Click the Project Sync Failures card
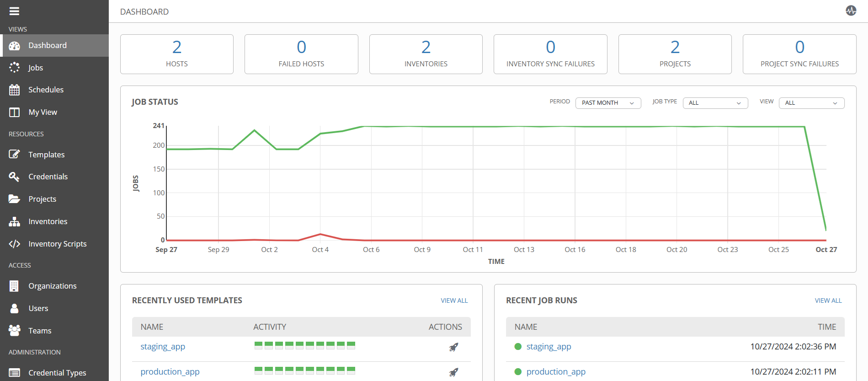868x381 pixels. tap(799, 54)
